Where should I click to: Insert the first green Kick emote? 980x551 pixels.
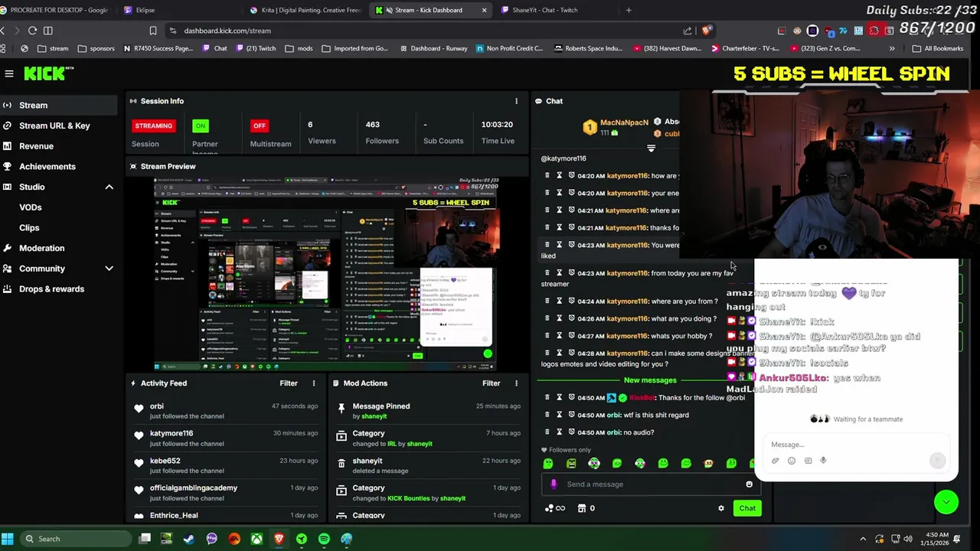(548, 463)
